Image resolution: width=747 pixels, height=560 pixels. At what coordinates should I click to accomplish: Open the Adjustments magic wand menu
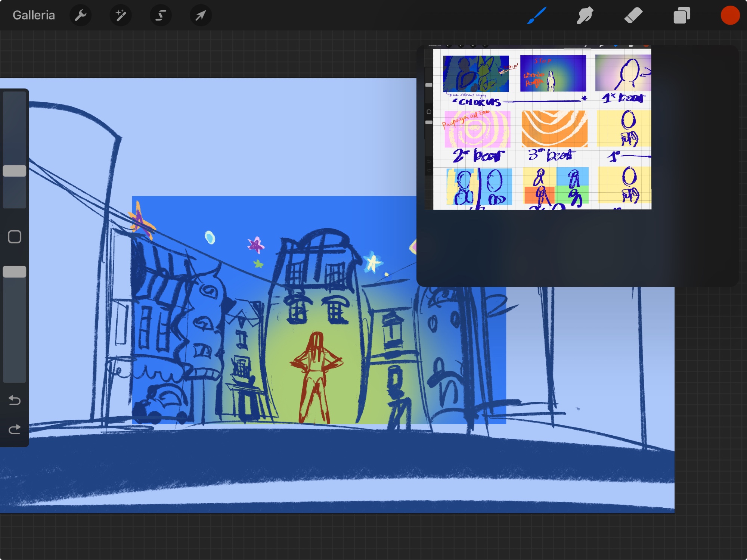(x=121, y=15)
